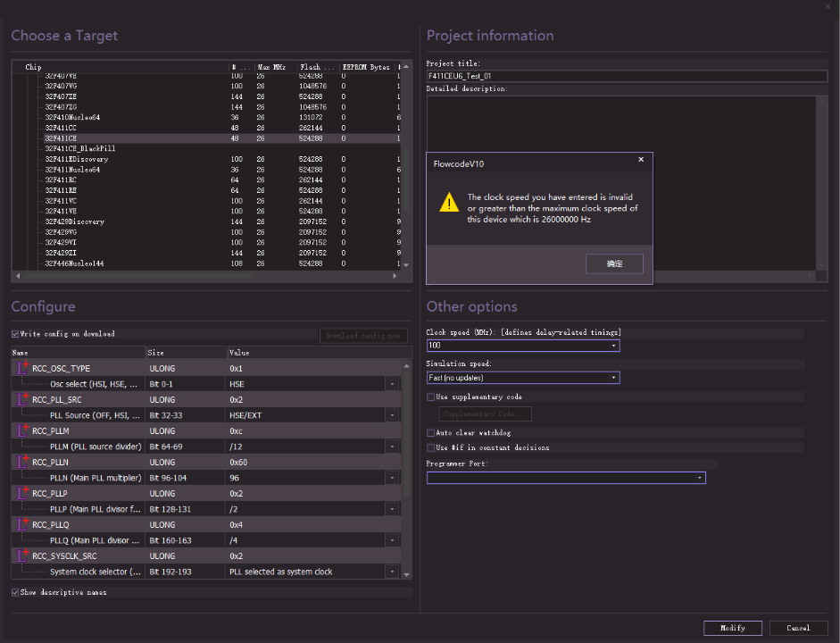Sort chip list by Flash column header
Image resolution: width=840 pixels, height=643 pixels.
(317, 67)
